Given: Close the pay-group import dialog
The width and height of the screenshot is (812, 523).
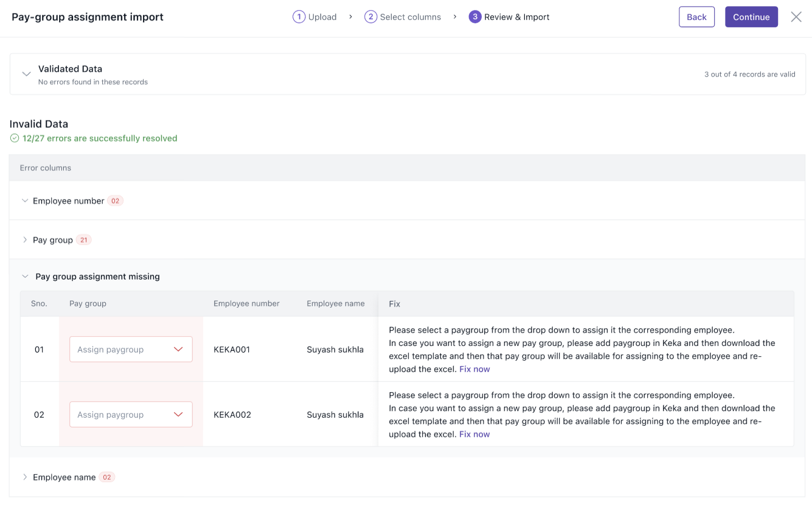Looking at the screenshot, I should (796, 17).
